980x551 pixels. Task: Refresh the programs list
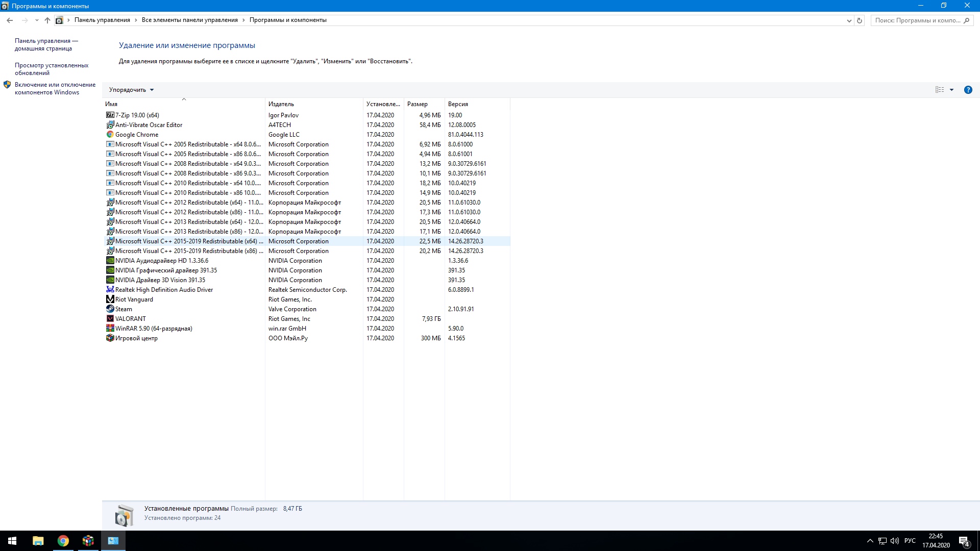click(x=860, y=20)
